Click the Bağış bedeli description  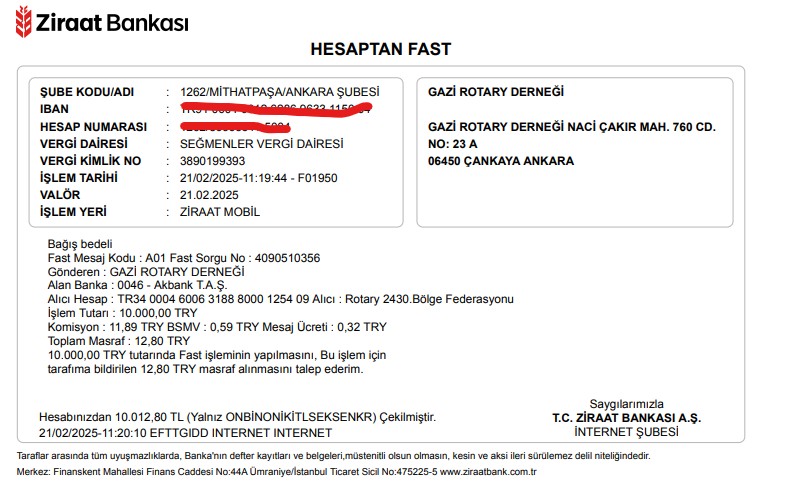(80, 244)
